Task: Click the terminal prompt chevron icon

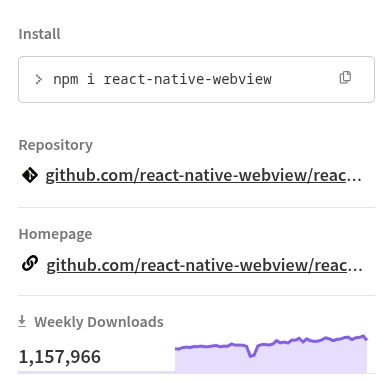Action: (39, 79)
